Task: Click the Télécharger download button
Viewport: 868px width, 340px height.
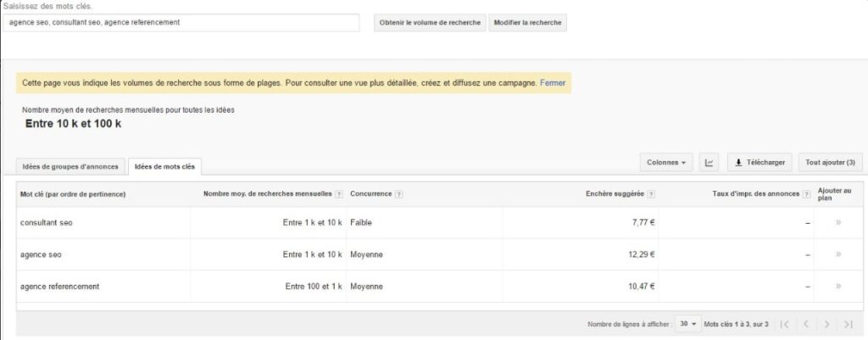Action: (x=760, y=162)
